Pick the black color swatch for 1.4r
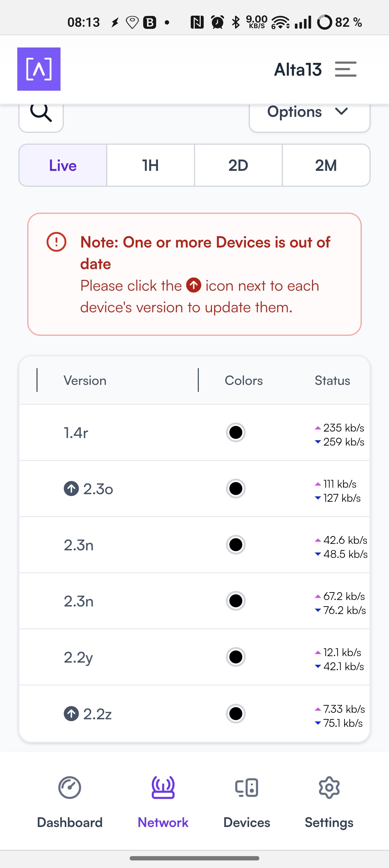 (x=236, y=432)
